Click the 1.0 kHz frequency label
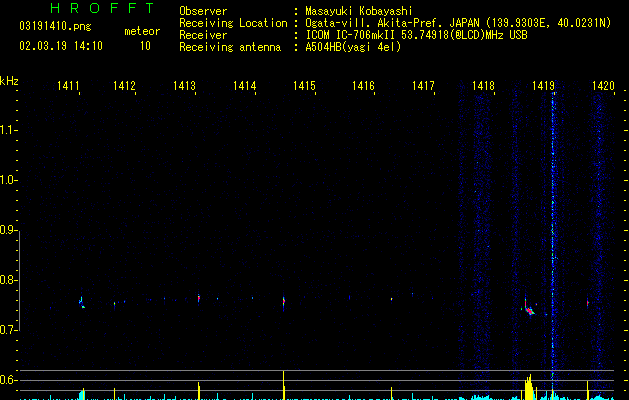This screenshot has height=400, width=629. pos(8,180)
